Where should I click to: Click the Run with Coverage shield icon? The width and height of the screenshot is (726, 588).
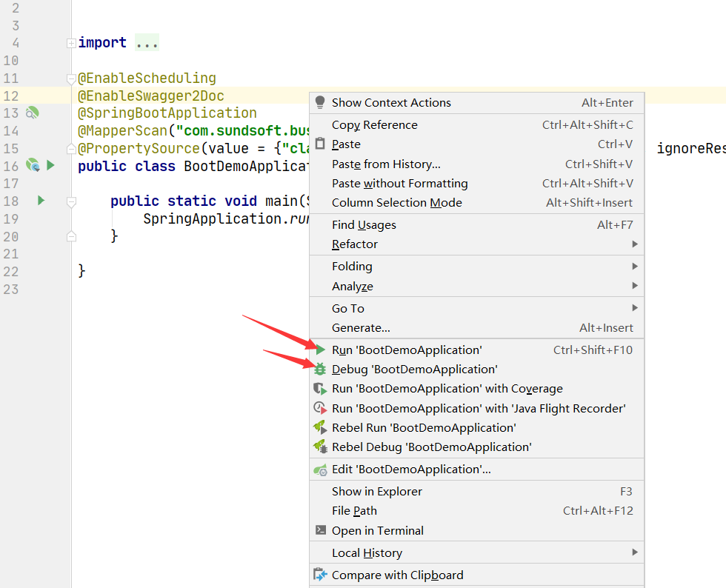click(320, 389)
